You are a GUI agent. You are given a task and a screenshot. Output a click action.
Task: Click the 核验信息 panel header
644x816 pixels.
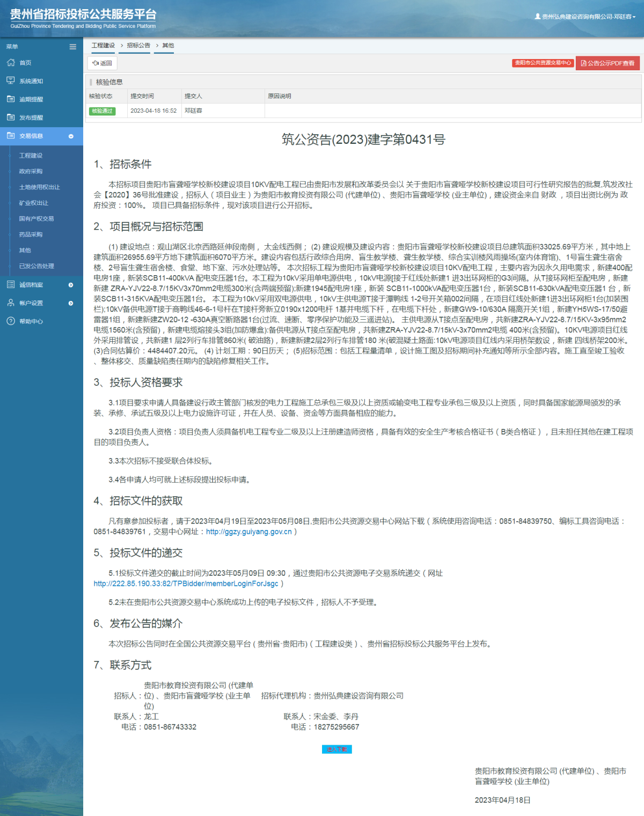363,82
